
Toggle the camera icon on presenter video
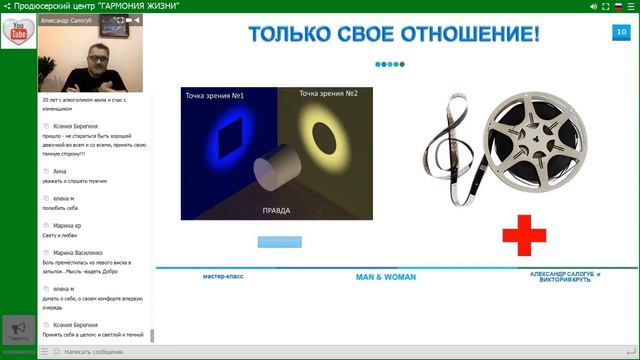129,20
